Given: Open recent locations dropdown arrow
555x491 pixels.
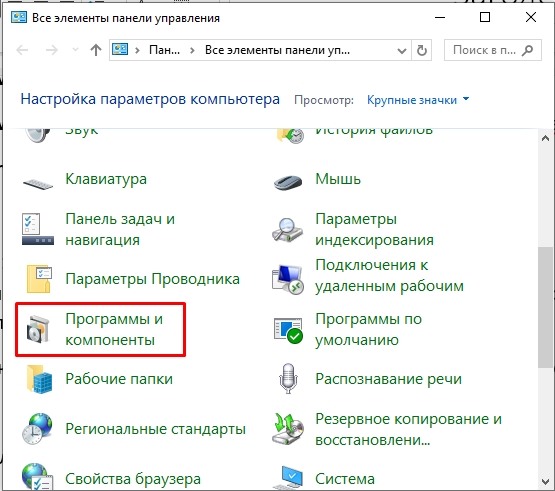Looking at the screenshot, I should [75, 50].
